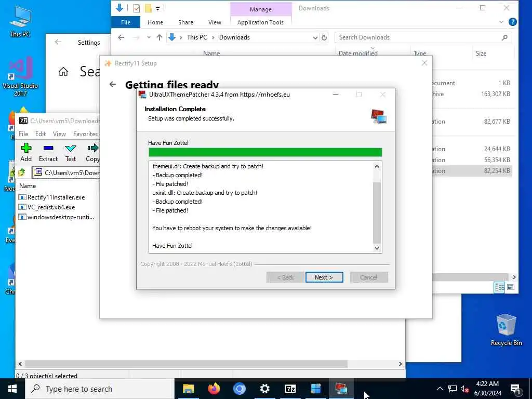
Task: Show hidden system tray icons
Action: click(x=440, y=389)
